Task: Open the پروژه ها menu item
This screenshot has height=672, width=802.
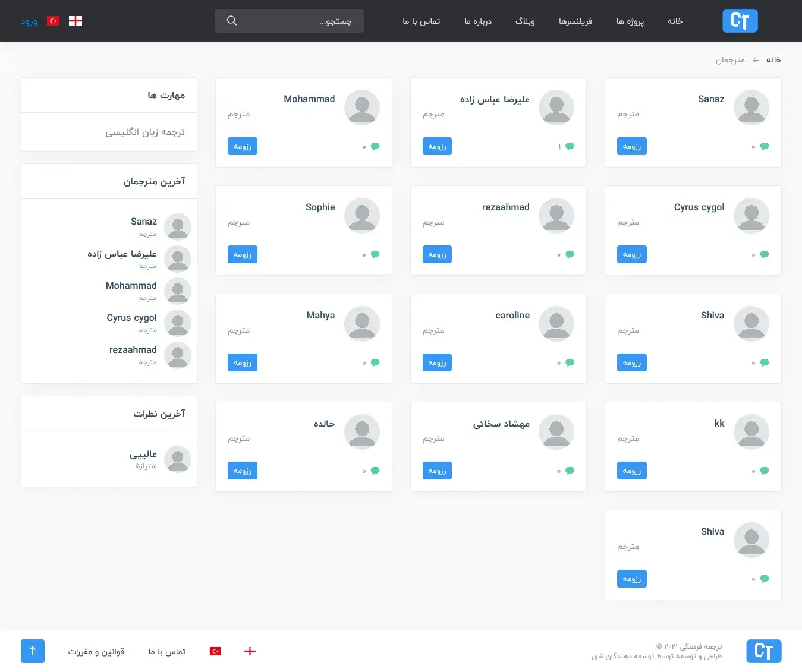Action: (630, 21)
